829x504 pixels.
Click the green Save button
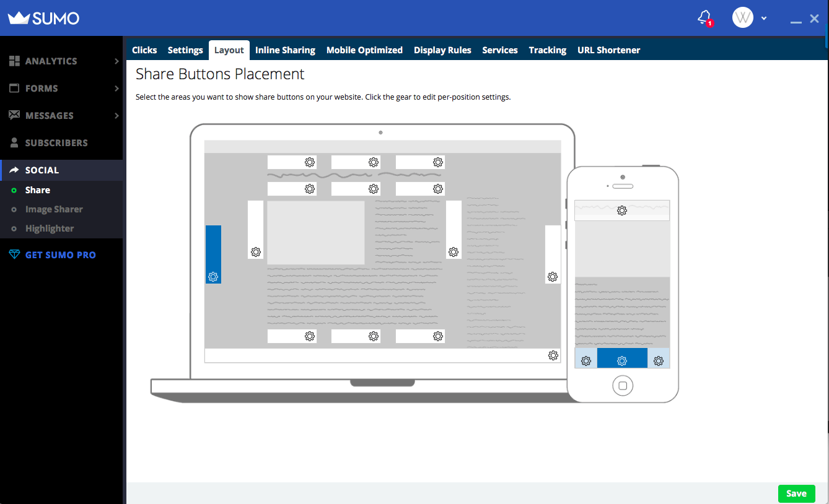pos(796,493)
